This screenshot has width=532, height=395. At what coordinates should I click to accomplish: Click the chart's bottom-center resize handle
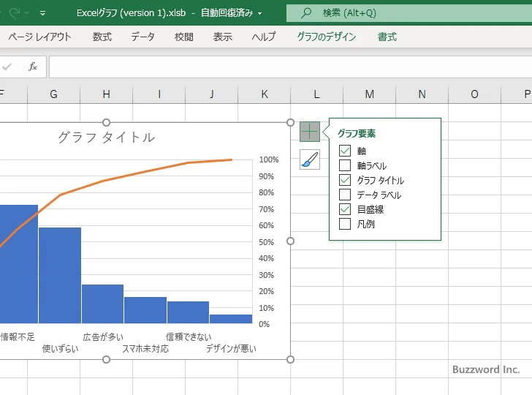(106, 359)
